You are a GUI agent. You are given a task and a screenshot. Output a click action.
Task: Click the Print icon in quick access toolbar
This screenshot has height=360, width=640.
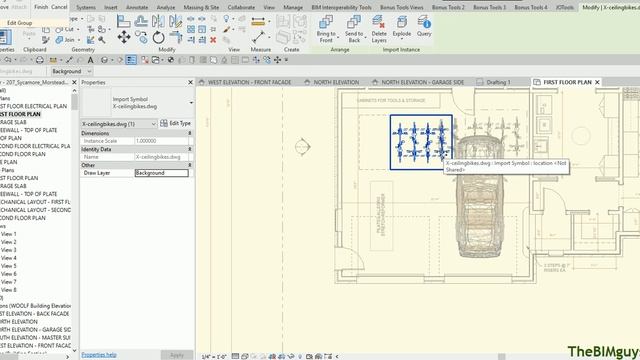40,60
